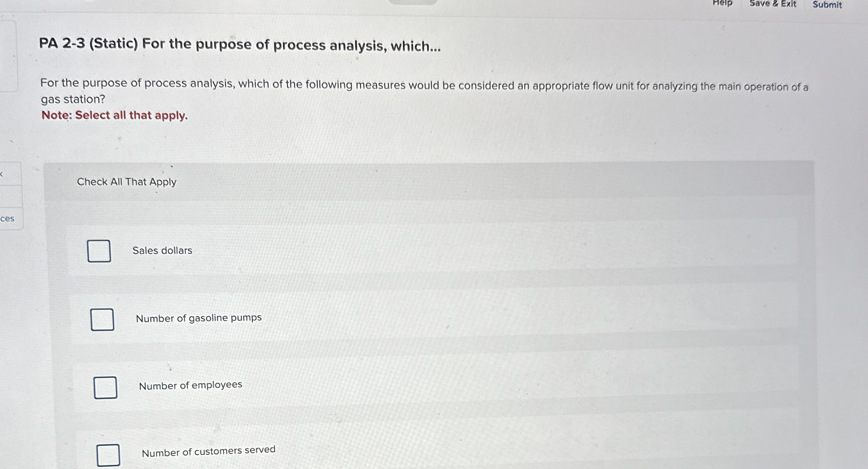Click the Note: Select all that apply text
Image resolution: width=868 pixels, height=469 pixels.
tap(114, 116)
